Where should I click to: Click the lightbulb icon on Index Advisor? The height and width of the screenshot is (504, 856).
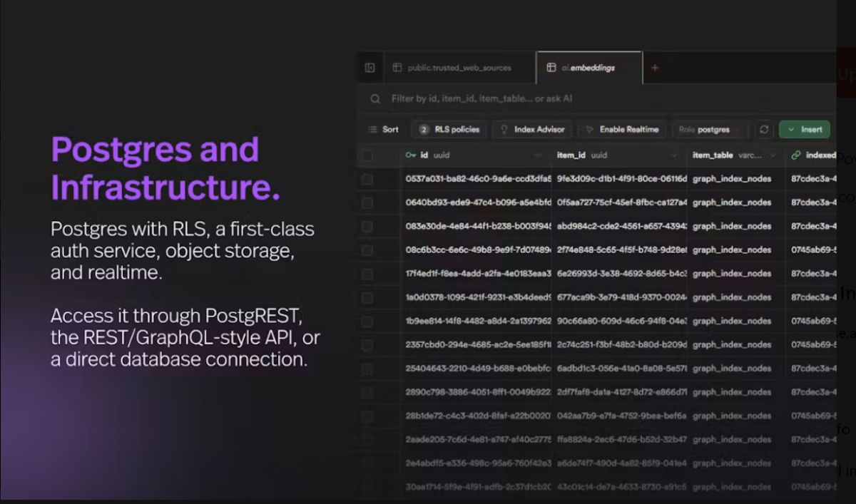pos(504,130)
